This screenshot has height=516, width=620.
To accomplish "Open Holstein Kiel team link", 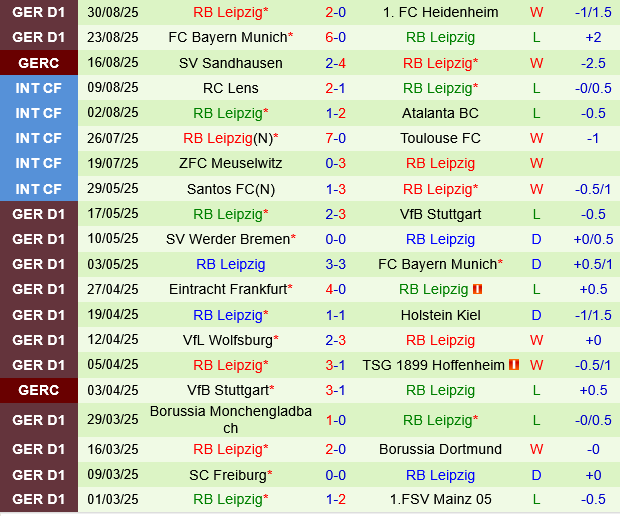I will (440, 314).
